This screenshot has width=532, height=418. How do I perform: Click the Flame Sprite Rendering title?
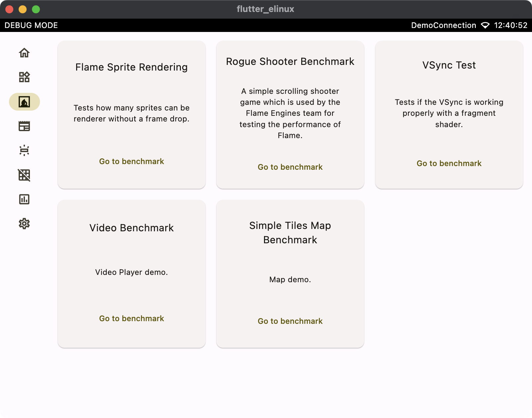coord(132,67)
